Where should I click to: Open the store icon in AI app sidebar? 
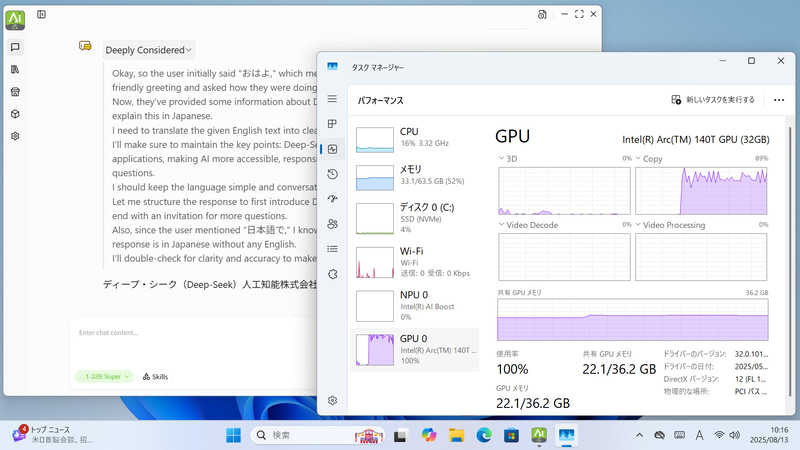coord(15,92)
